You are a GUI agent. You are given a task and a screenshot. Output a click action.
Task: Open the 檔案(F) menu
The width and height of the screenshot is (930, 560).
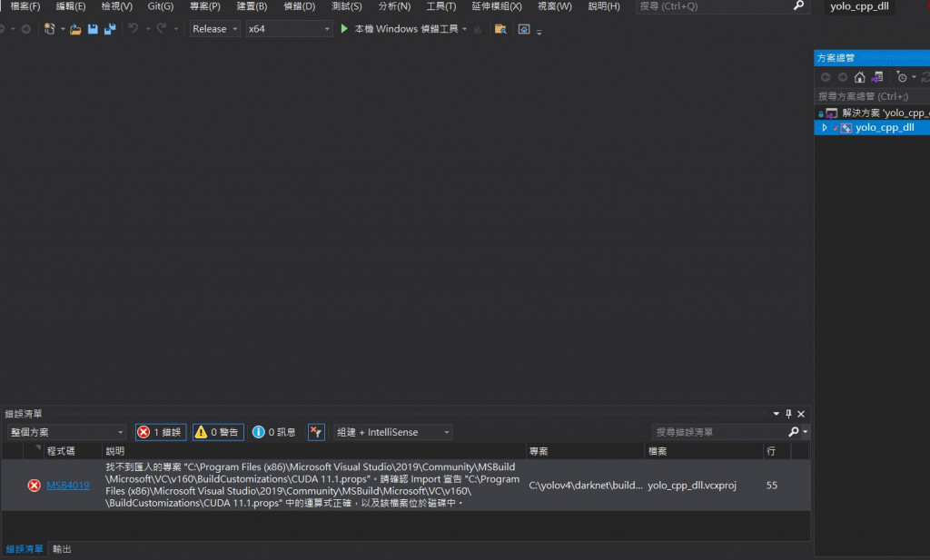click(25, 6)
